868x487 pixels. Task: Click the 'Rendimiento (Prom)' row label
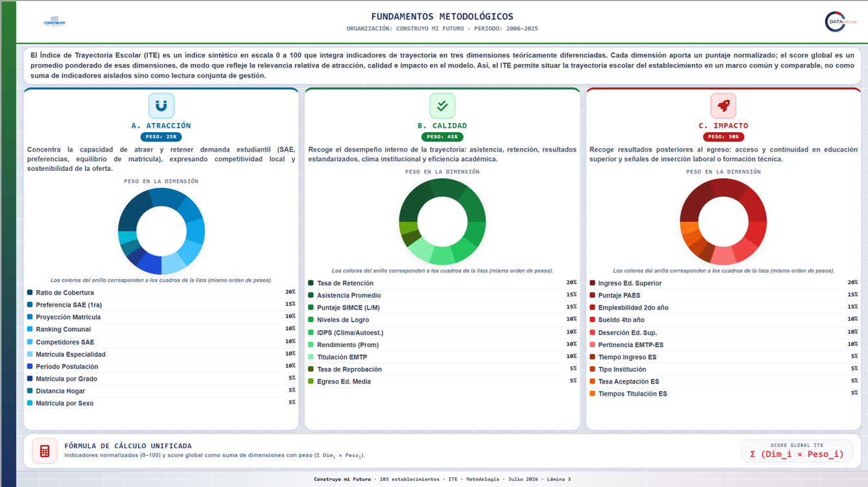coord(348,345)
